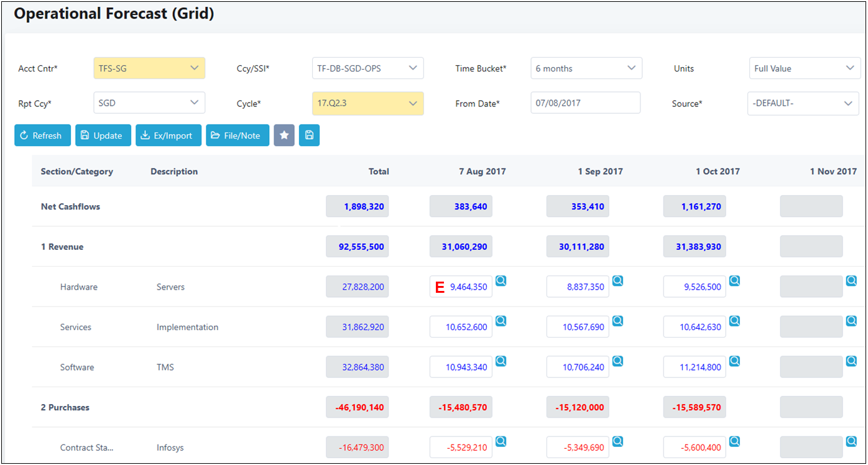Edit Services 1 Oct value 10,642,630

tap(695, 327)
